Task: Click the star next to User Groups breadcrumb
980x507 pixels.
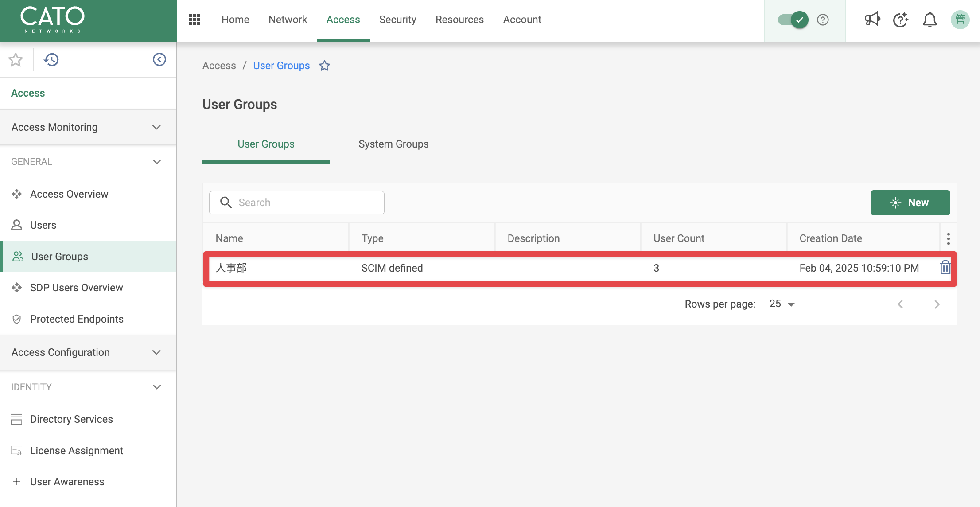Action: [x=325, y=66]
